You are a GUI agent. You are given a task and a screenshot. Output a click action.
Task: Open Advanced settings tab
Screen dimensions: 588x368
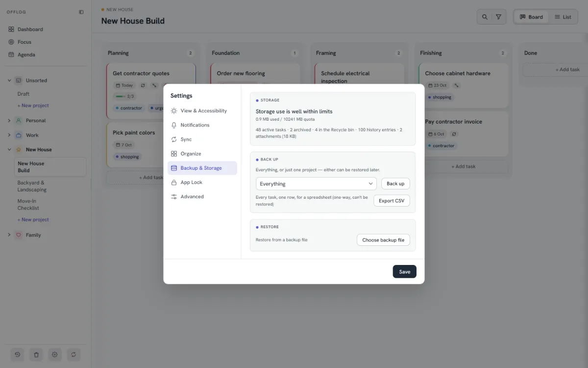(x=202, y=197)
